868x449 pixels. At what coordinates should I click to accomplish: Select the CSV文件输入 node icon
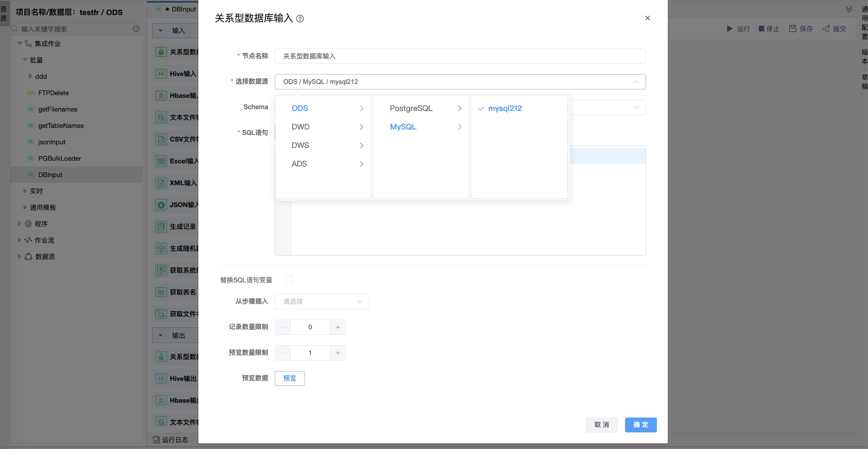(x=161, y=139)
